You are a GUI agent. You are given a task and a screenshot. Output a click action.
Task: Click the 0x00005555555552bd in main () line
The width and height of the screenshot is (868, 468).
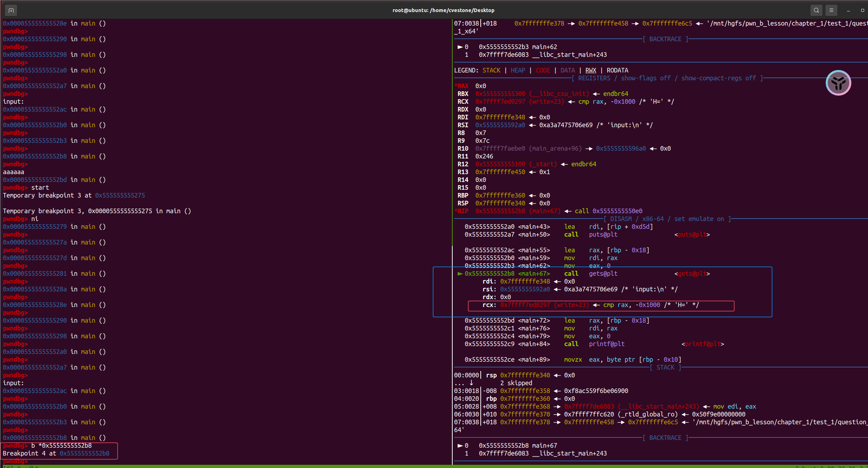coord(54,180)
